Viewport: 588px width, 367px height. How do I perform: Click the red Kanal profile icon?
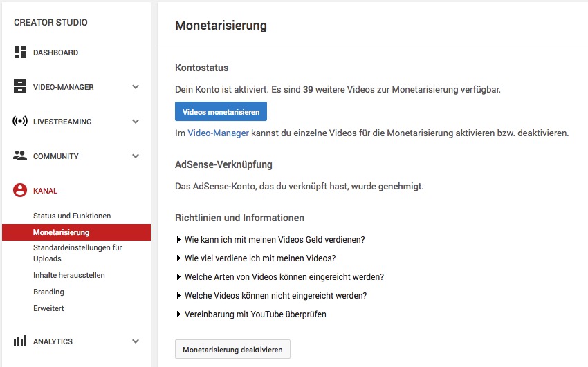[20, 190]
